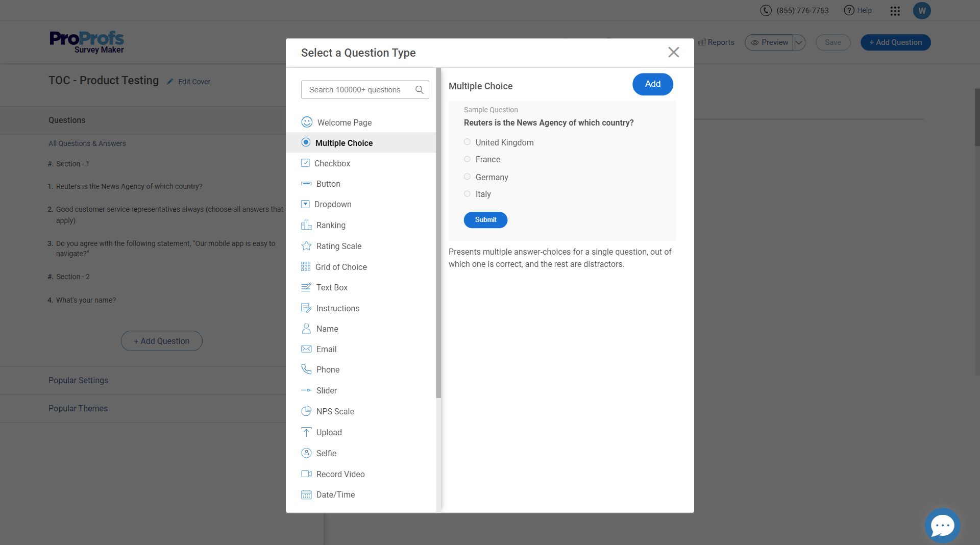Select Checkbox question type from list

(332, 163)
